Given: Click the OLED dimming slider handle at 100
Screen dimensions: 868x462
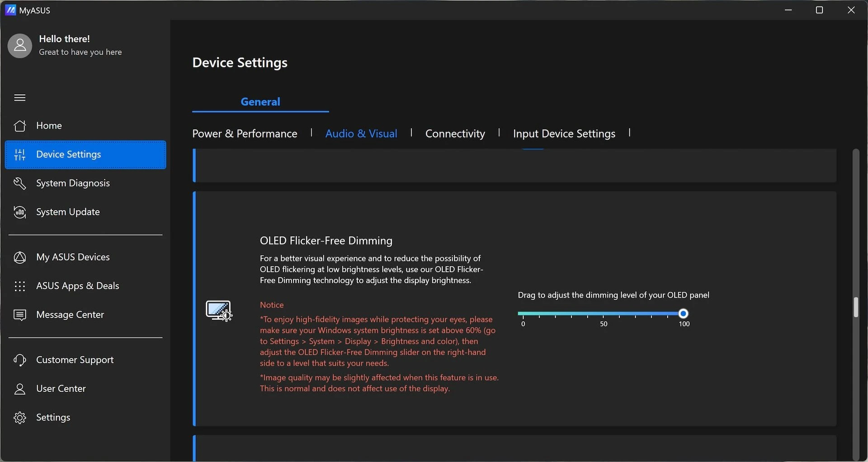Looking at the screenshot, I should tap(683, 314).
